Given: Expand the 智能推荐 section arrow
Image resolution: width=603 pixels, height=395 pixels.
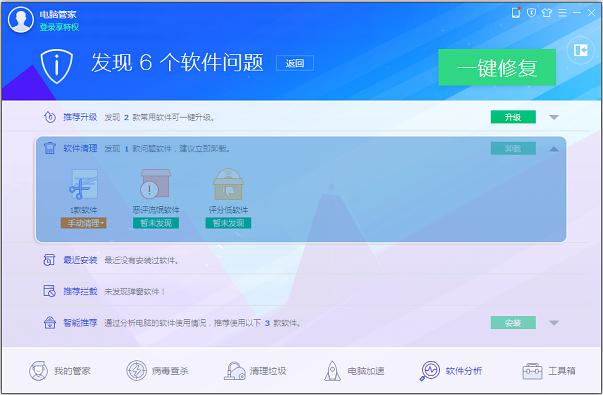Looking at the screenshot, I should 554,323.
